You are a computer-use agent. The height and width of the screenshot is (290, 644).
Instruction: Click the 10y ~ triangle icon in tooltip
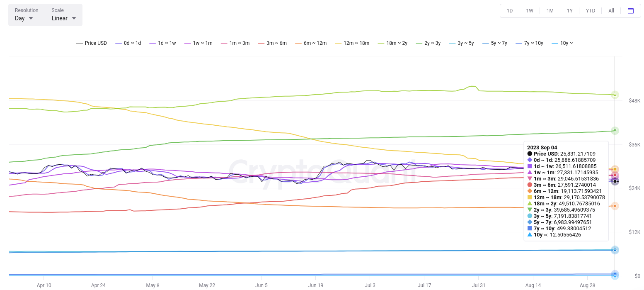(530, 234)
